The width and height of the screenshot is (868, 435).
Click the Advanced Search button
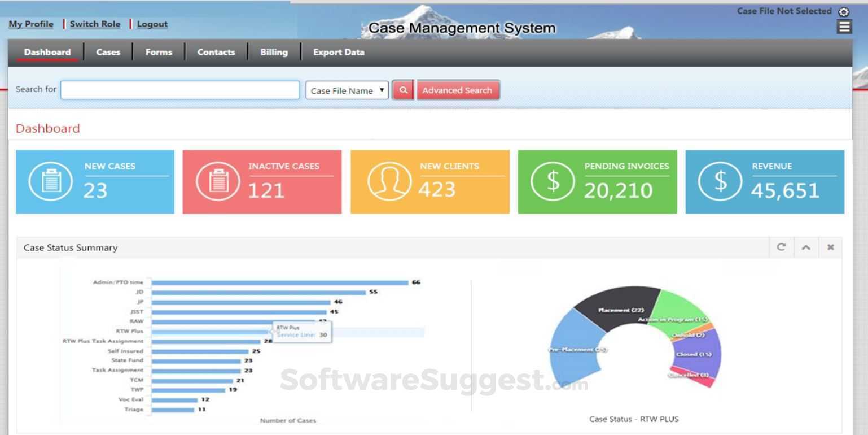[x=457, y=90]
